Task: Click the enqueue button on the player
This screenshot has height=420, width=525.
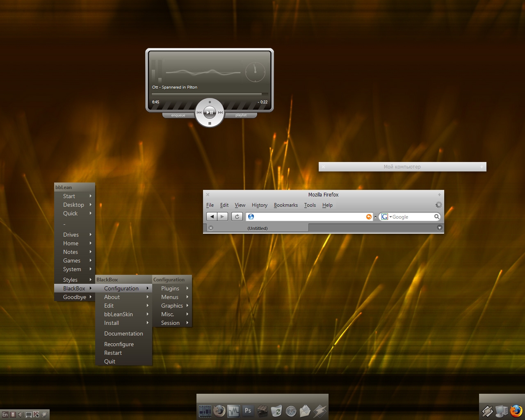Action: (x=178, y=115)
